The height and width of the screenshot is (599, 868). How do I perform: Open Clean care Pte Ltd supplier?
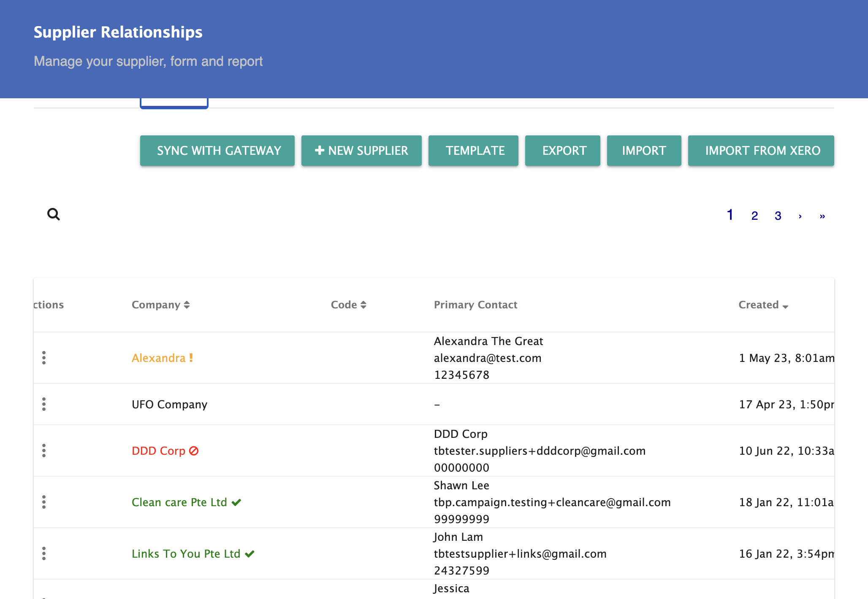(x=179, y=502)
